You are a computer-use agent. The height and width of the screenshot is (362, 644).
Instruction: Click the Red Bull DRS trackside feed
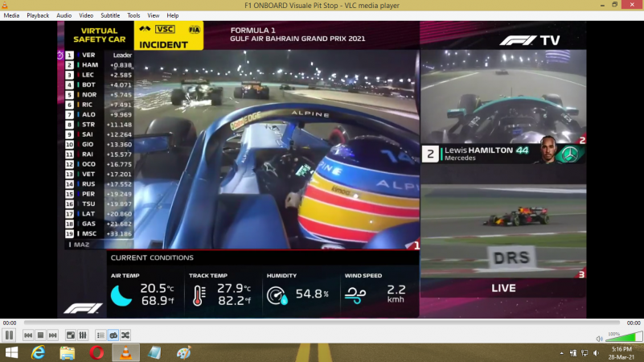503,232
